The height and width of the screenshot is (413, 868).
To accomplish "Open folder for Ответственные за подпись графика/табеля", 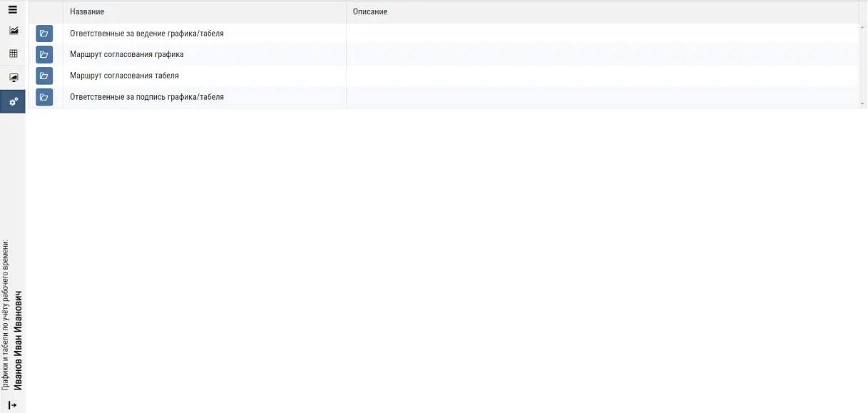I will pyautogui.click(x=44, y=97).
